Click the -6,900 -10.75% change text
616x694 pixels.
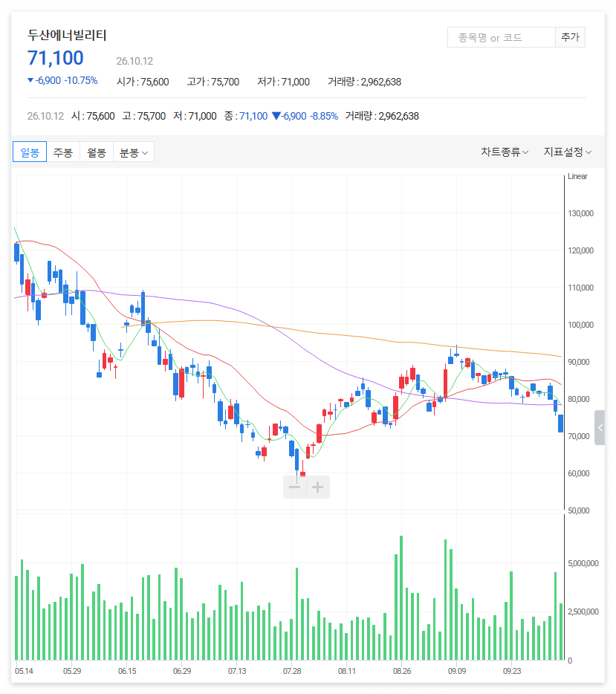(62, 80)
